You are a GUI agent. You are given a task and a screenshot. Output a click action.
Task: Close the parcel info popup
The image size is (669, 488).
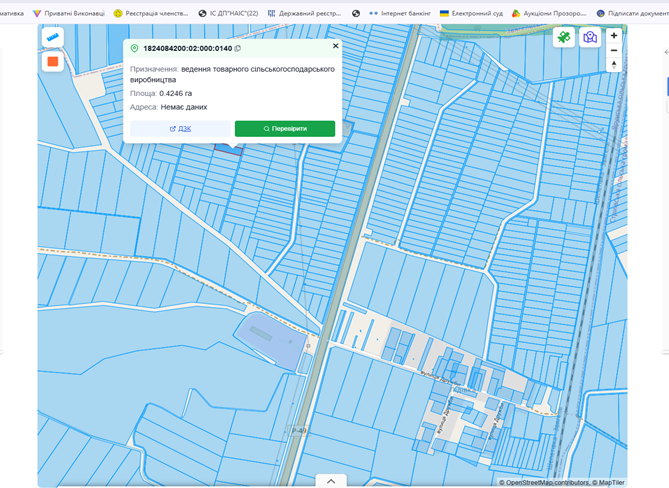tap(336, 46)
